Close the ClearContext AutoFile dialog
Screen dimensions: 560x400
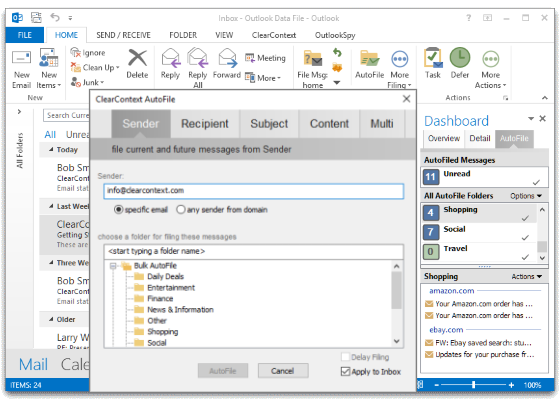406,99
